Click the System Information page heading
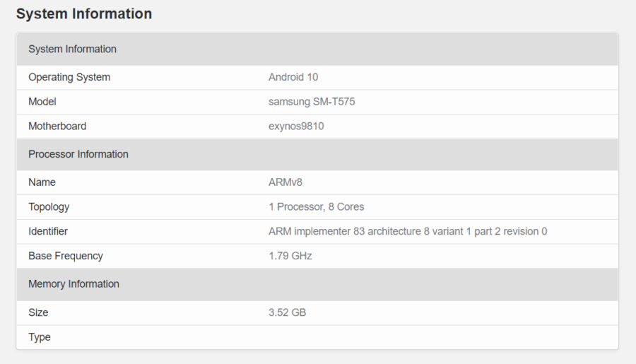 83,13
